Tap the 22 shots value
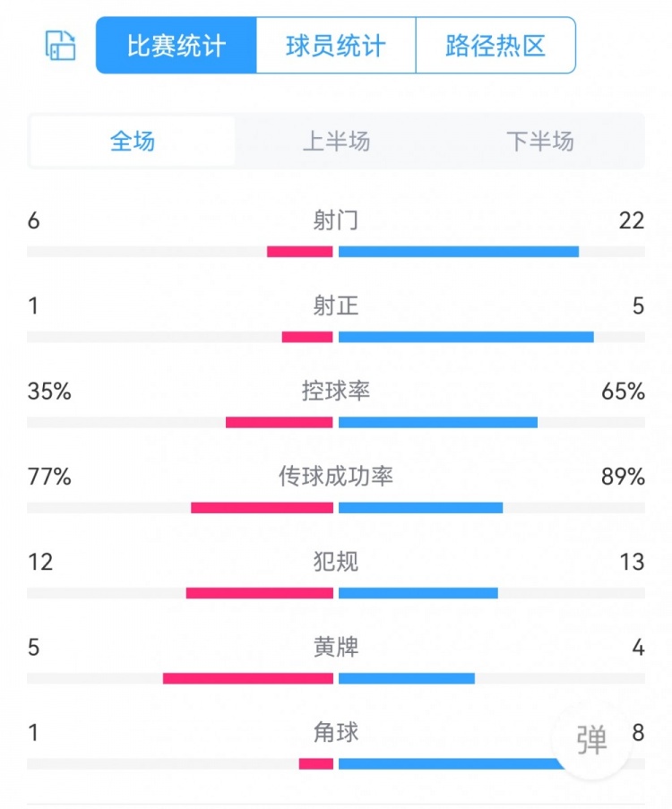 (x=631, y=220)
